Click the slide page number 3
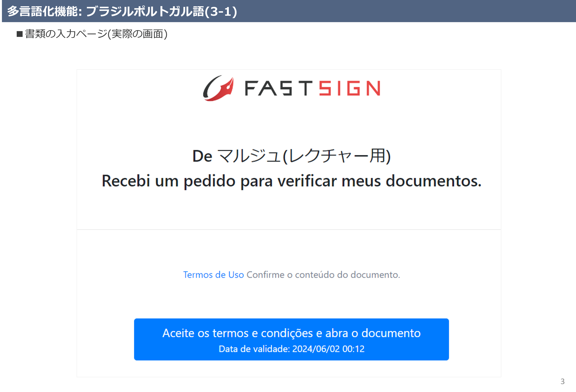The image size is (576, 392). coord(563,381)
